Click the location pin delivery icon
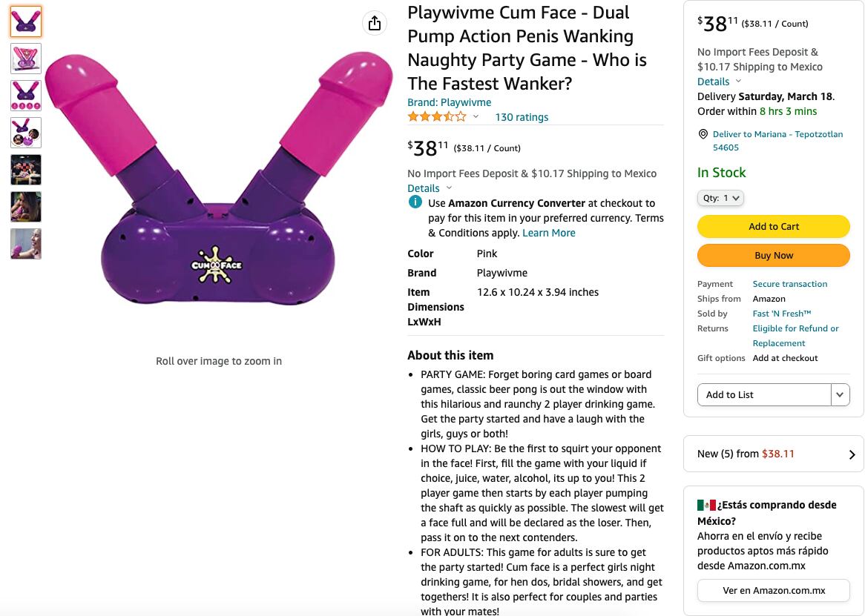This screenshot has width=865, height=616. [x=703, y=134]
